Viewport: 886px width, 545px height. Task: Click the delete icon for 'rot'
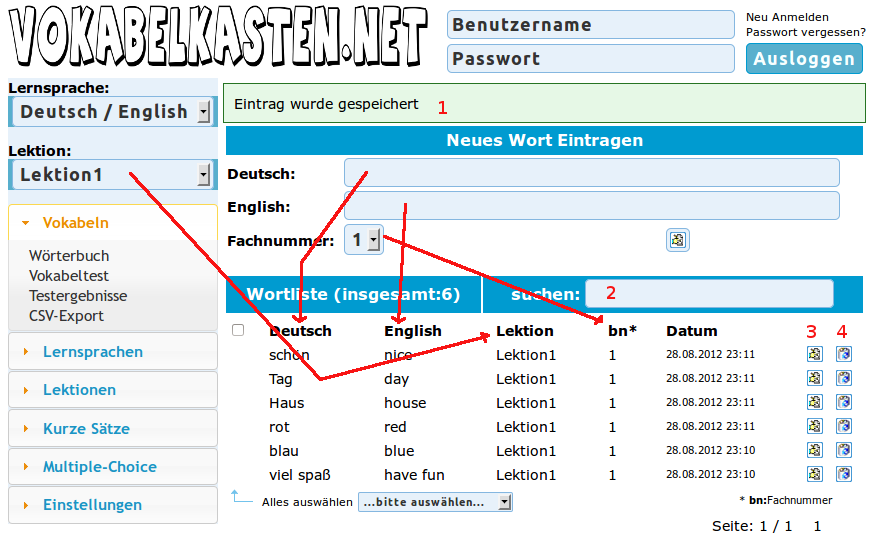pyautogui.click(x=843, y=426)
